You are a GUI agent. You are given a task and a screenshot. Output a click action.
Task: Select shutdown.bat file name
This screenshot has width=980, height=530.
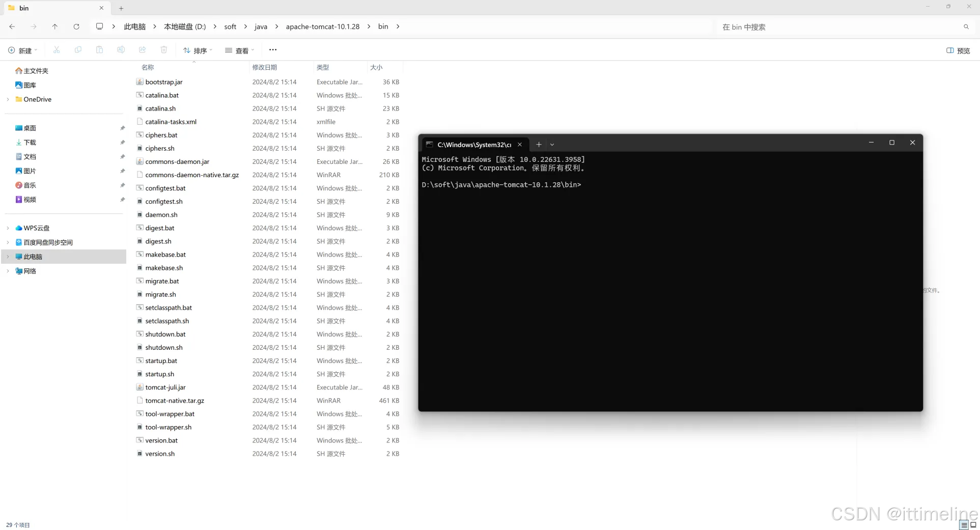(165, 334)
